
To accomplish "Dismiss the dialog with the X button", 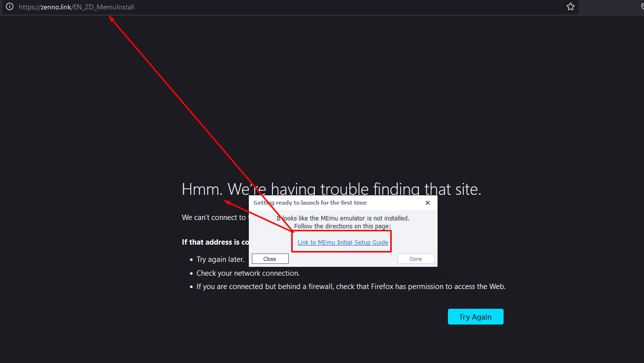I will [428, 203].
